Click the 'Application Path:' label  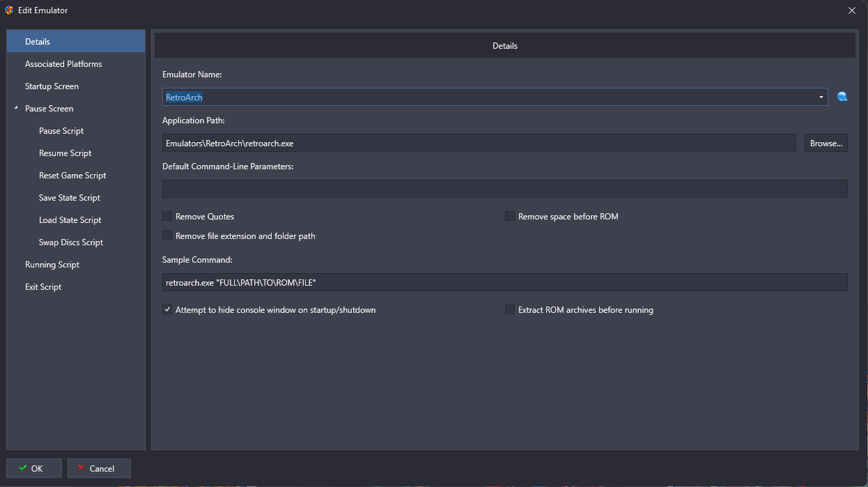point(194,120)
